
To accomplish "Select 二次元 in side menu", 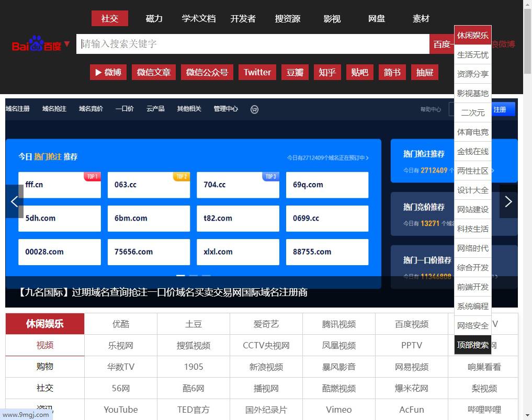I will click(472, 112).
